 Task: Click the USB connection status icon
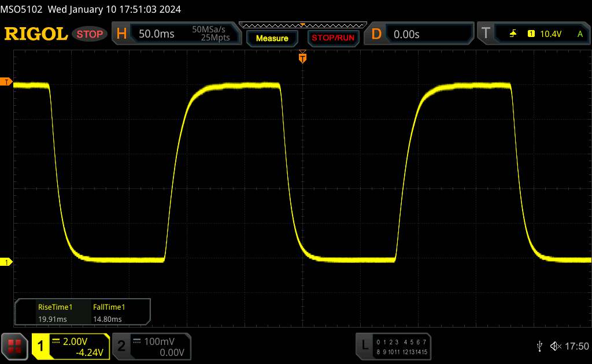pos(539,346)
